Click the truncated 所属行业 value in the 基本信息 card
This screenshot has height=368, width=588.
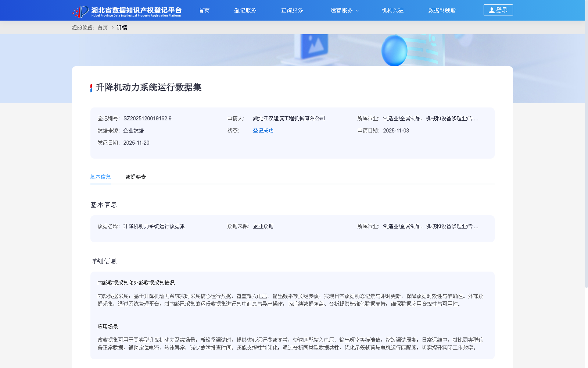point(431,226)
